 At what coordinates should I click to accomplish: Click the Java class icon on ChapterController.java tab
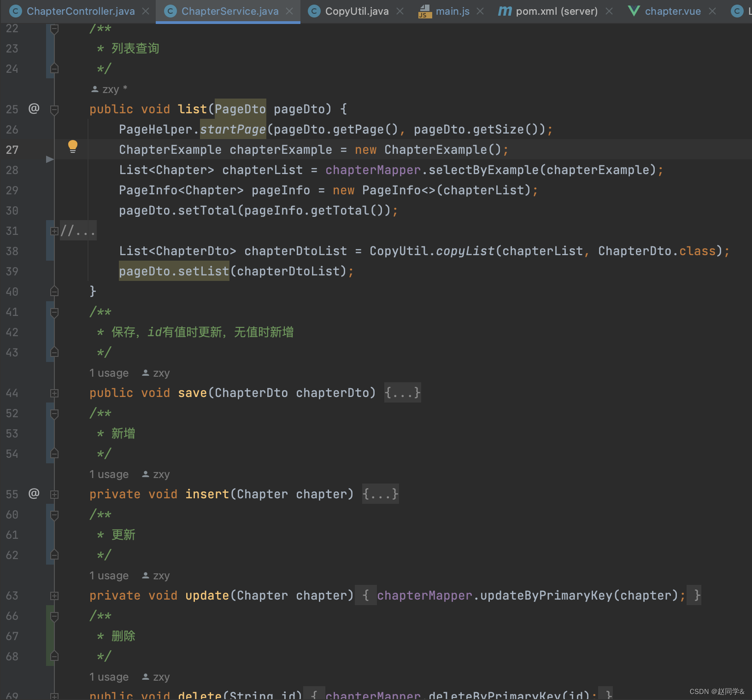[16, 11]
